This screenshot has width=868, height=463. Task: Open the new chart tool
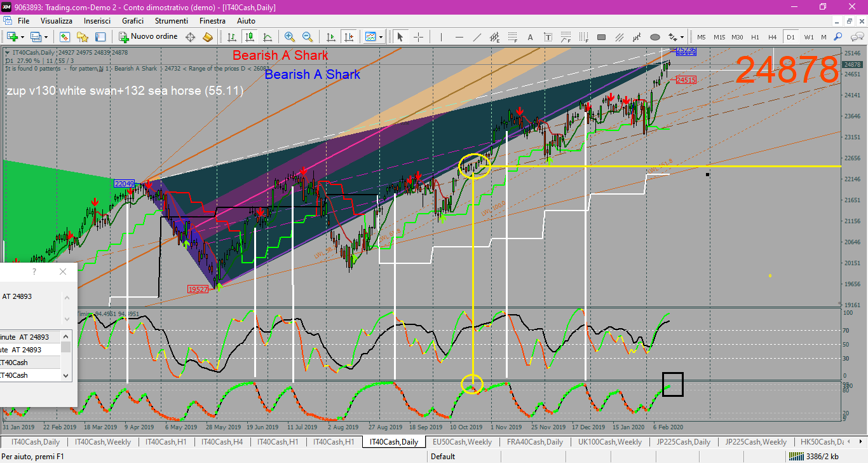tap(13, 37)
